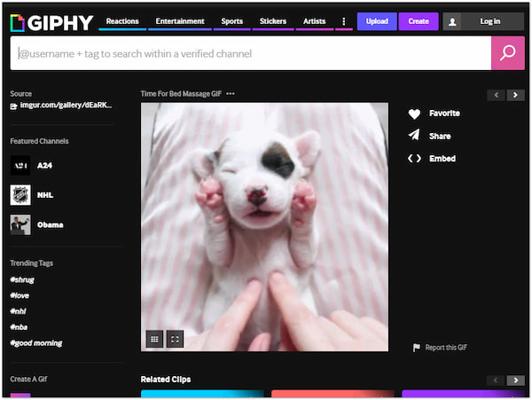Select the #good morning trending tag

(x=36, y=343)
